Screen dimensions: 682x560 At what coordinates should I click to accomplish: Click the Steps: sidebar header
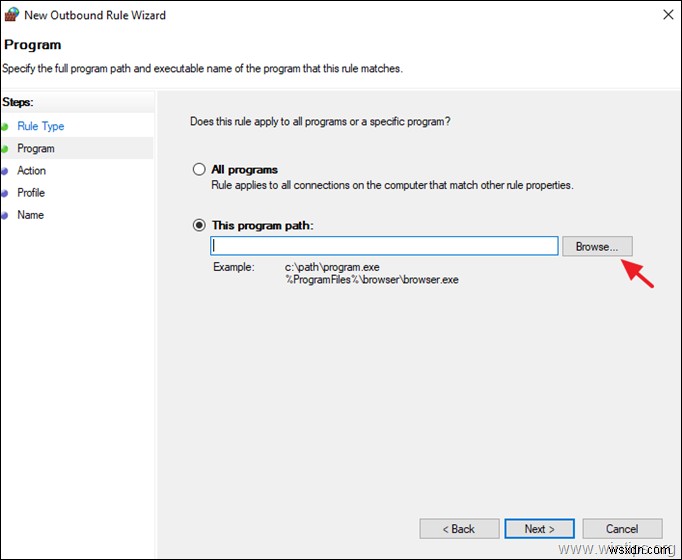(x=18, y=102)
